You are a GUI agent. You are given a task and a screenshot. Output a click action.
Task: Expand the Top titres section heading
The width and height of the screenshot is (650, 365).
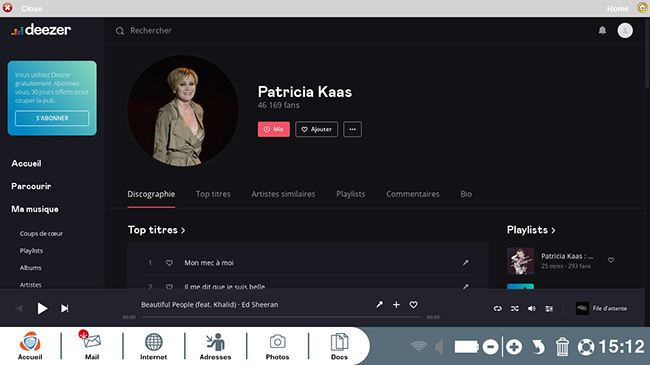[x=156, y=230]
